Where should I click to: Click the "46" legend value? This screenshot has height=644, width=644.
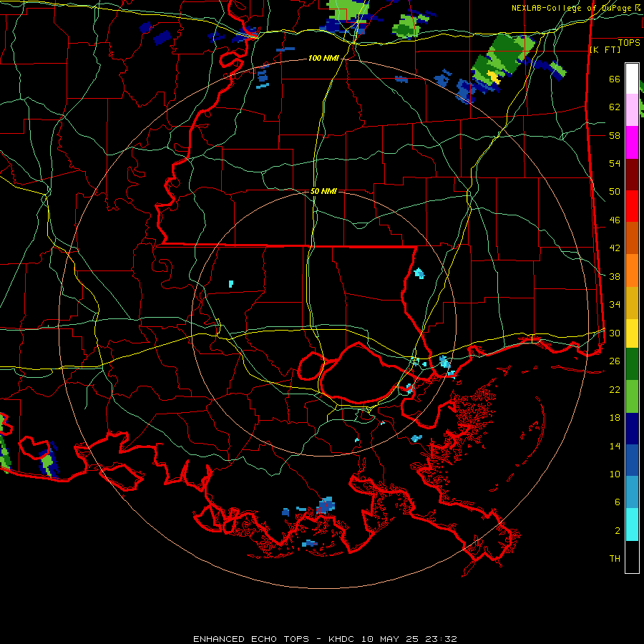tap(615, 220)
